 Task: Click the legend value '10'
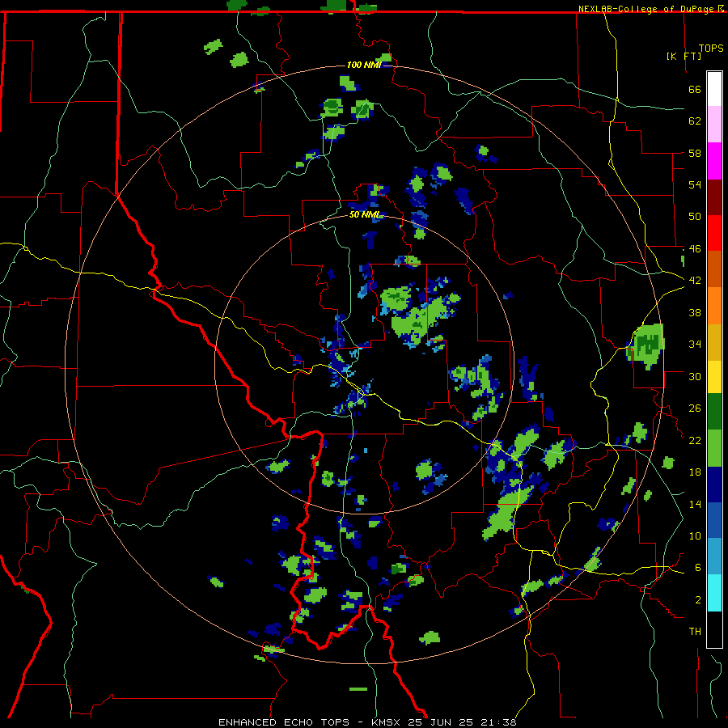695,535
